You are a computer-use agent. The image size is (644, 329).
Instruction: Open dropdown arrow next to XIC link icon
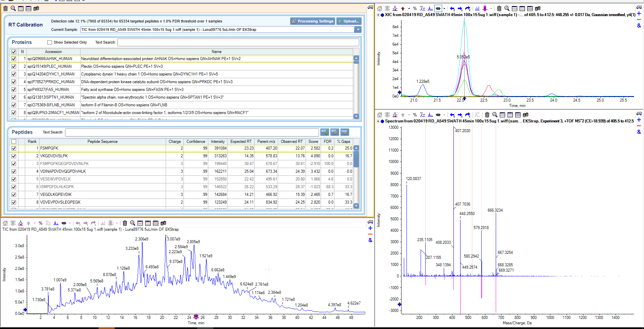click(x=444, y=8)
